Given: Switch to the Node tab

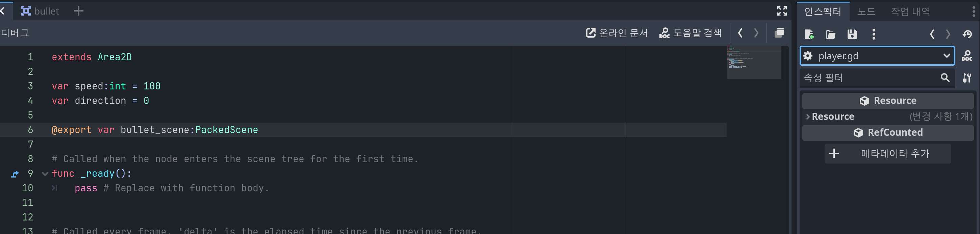Looking at the screenshot, I should [866, 12].
